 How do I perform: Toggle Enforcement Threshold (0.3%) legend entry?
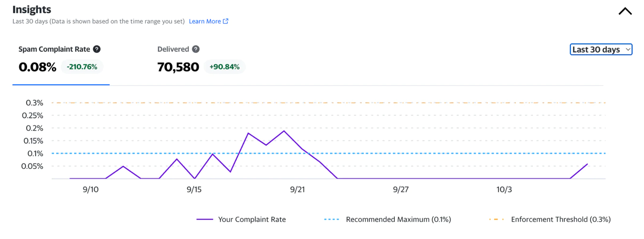[561, 219]
